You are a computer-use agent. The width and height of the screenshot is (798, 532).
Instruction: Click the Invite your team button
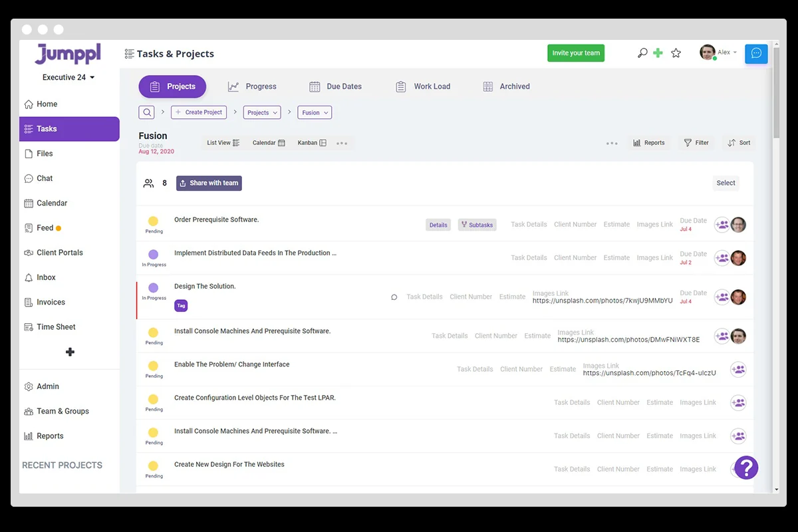click(576, 53)
